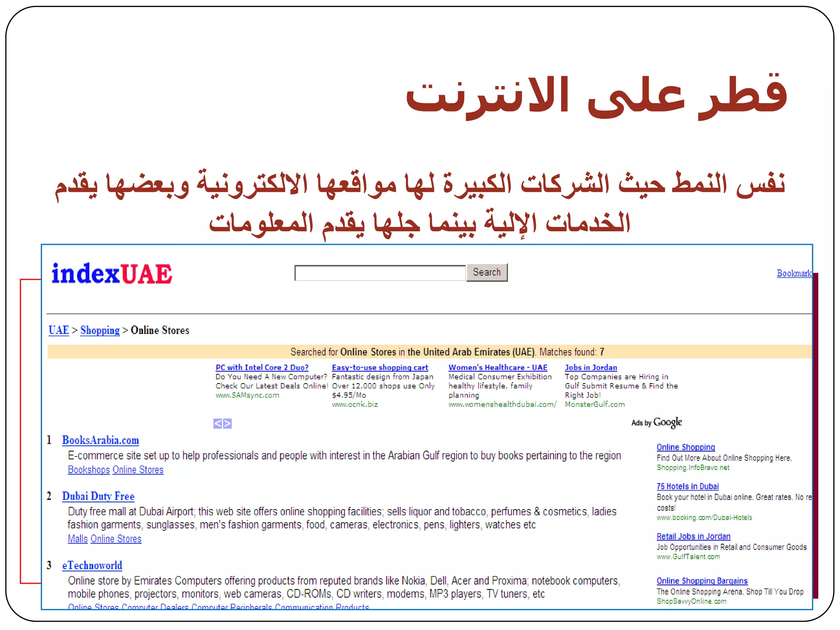Click the Ads by Google label
Screen dimensions: 840x630
pyautogui.click(x=657, y=422)
